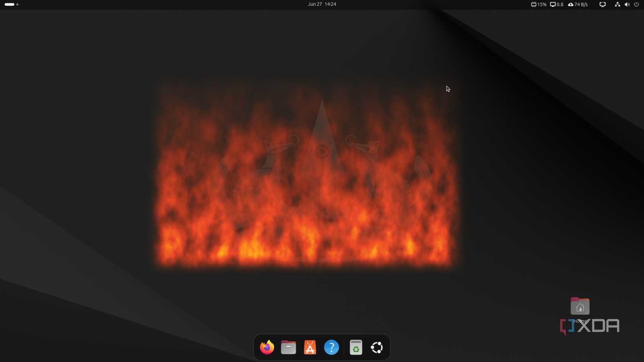Click the workspace indicator dot beside Activities
The image size is (644, 362).
point(17,4)
